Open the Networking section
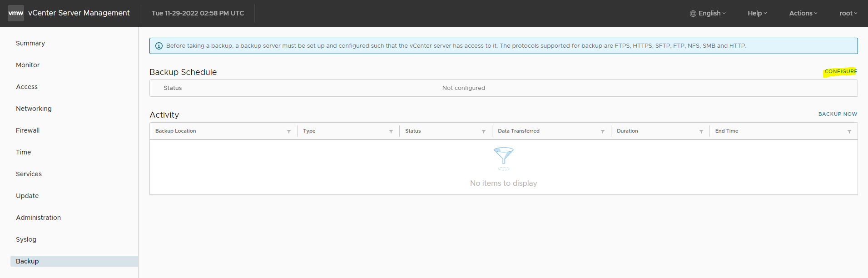Viewport: 868px width, 278px height. tap(34, 109)
